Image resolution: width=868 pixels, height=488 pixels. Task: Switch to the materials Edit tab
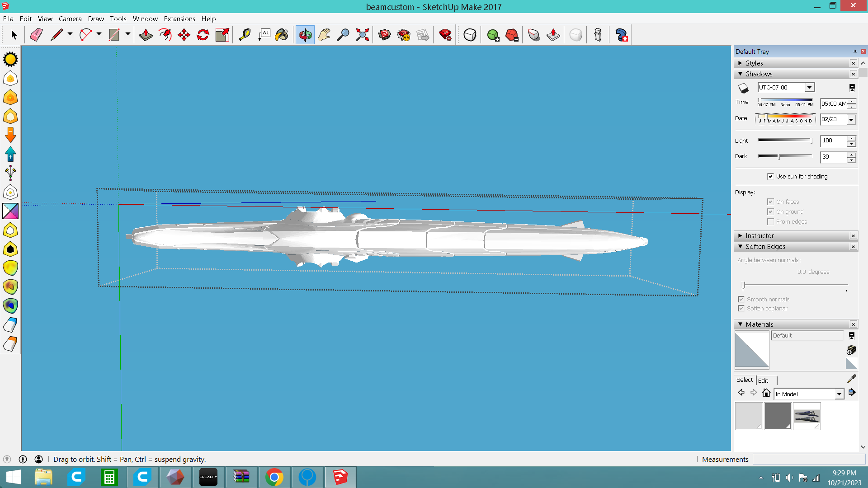(x=763, y=380)
